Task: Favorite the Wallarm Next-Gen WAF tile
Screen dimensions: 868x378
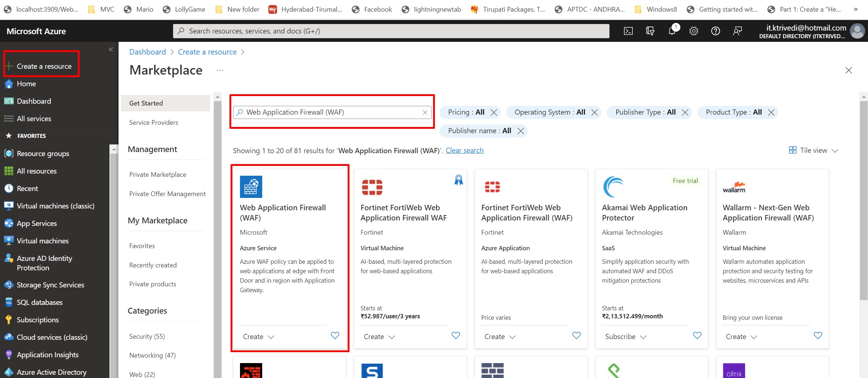Action: click(817, 335)
